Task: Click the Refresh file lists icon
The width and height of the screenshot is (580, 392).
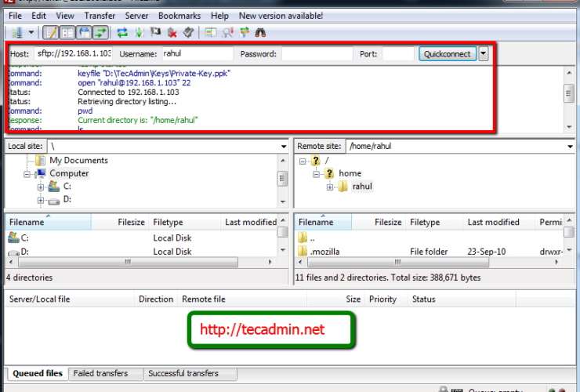Action: click(x=122, y=33)
